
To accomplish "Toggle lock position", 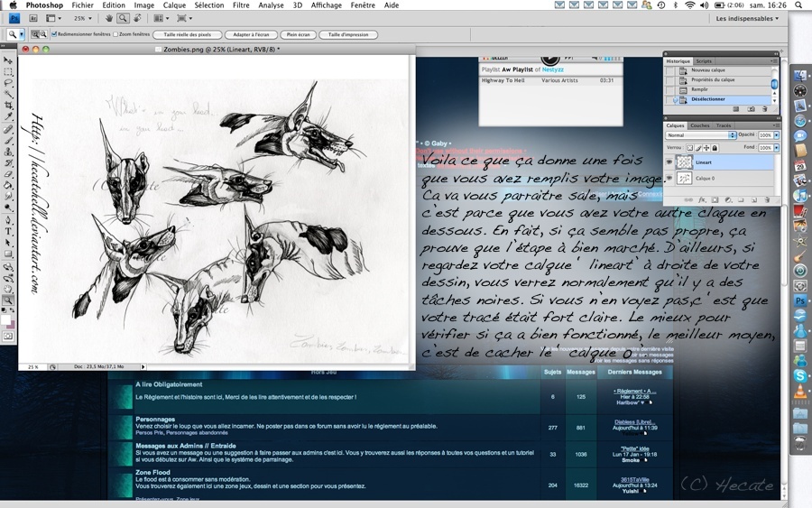I will (x=706, y=148).
